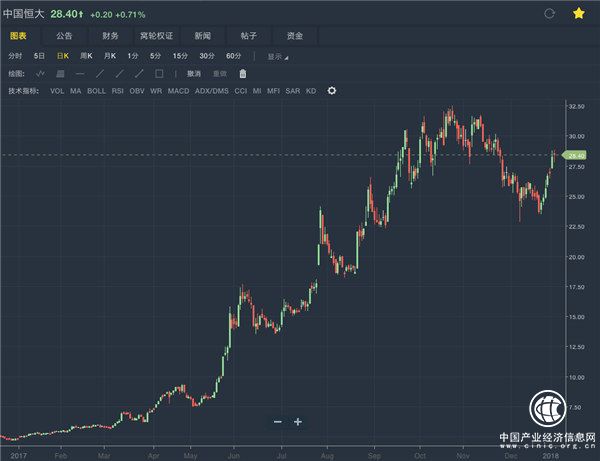Expand the 显示 display dropdown

pyautogui.click(x=277, y=56)
